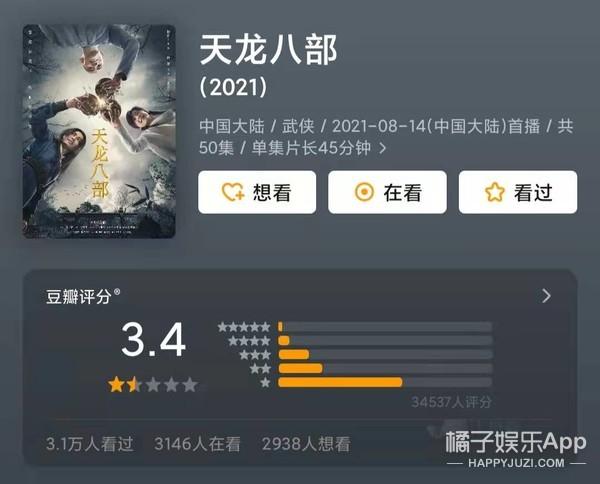Click the star rating row below 3.4
Viewport: 600px width, 484px height.
(x=153, y=385)
